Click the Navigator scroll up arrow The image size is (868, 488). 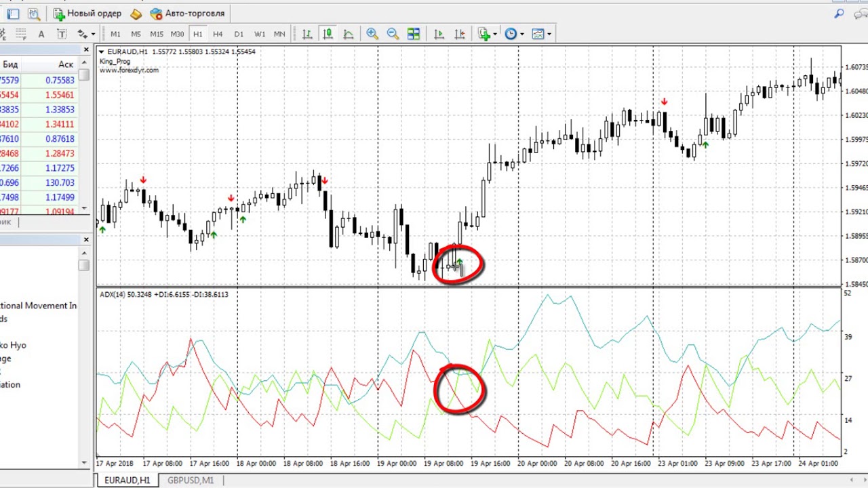(x=84, y=253)
